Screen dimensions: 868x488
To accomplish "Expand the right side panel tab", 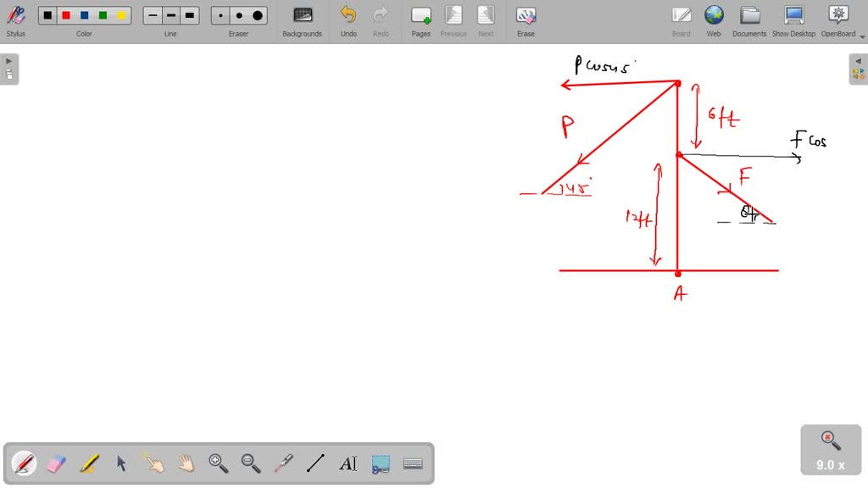I will (859, 69).
